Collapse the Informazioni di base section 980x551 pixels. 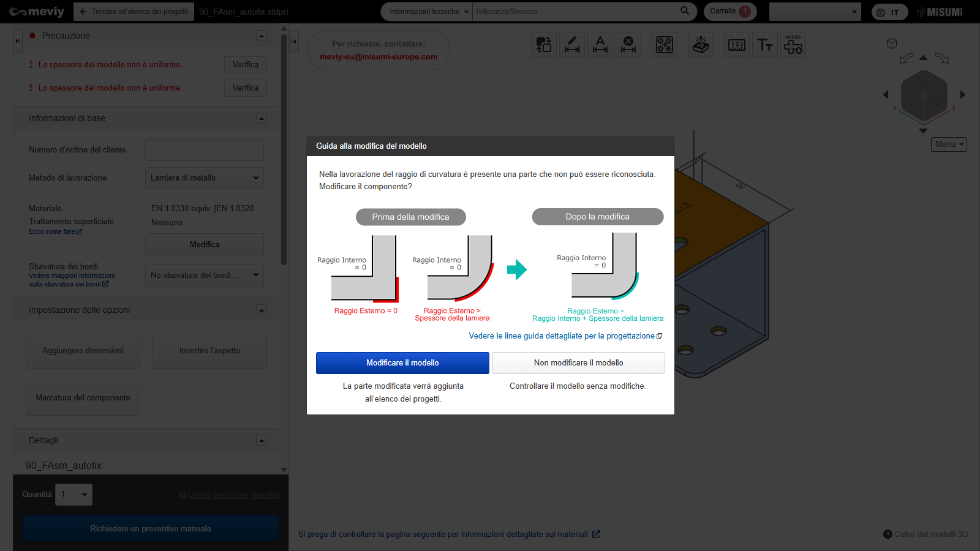[262, 118]
